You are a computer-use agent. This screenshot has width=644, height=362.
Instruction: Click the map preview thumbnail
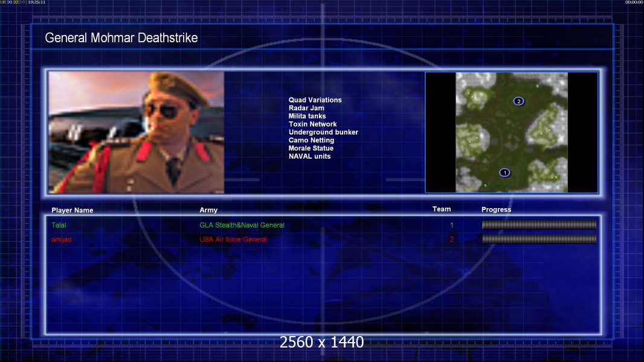tap(511, 132)
